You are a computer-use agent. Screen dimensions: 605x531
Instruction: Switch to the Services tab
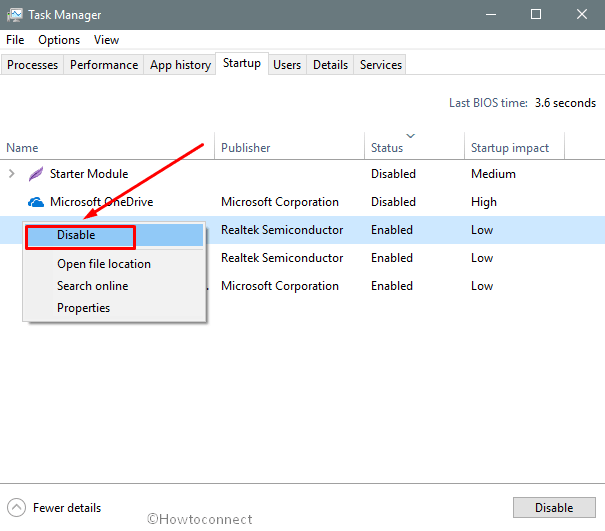click(381, 65)
